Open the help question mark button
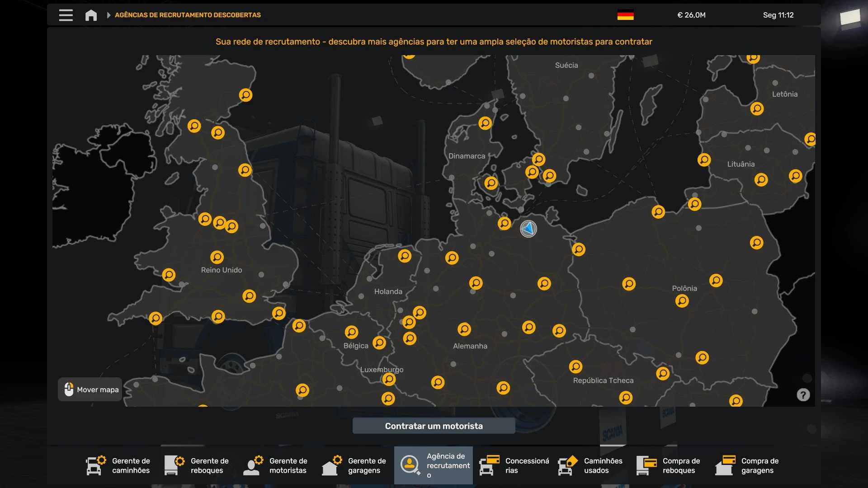 803,395
